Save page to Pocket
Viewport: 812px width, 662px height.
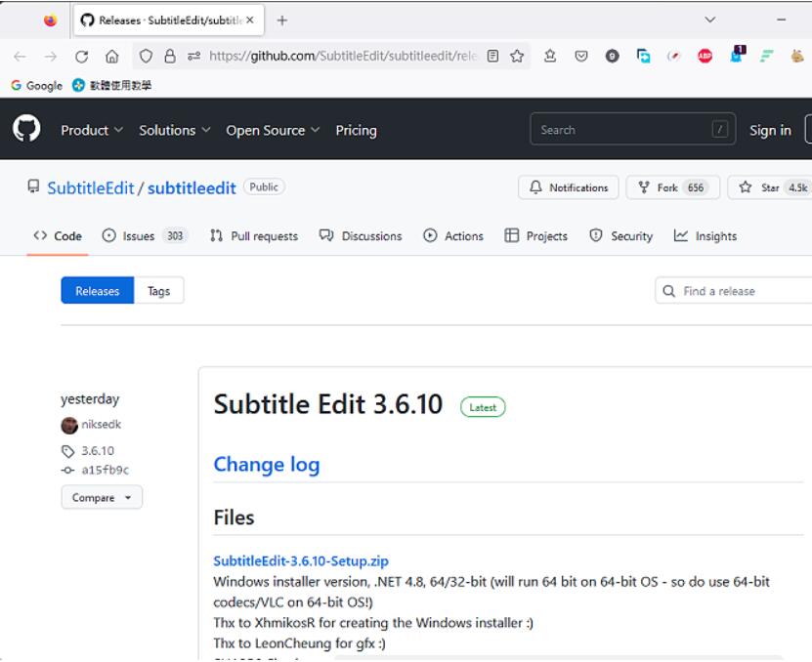point(581,56)
